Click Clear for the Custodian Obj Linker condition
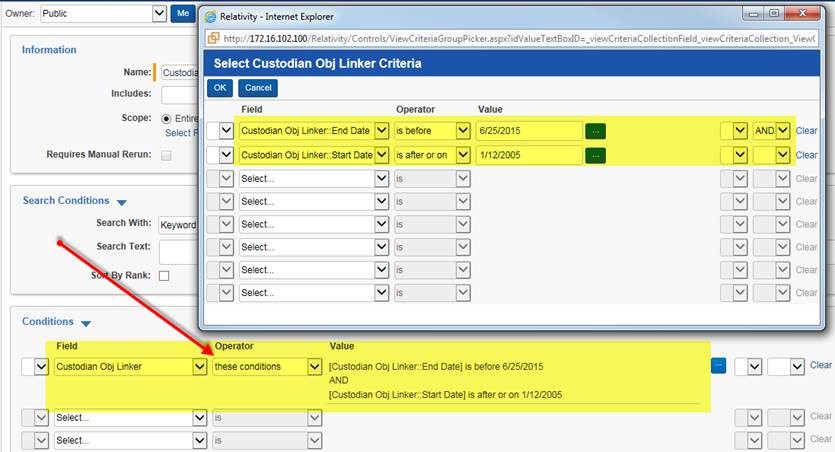Viewport: 835px width, 452px height. (x=821, y=365)
